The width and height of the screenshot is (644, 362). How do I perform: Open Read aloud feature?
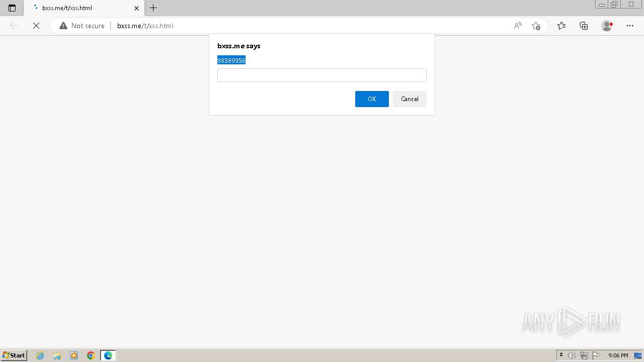click(518, 26)
